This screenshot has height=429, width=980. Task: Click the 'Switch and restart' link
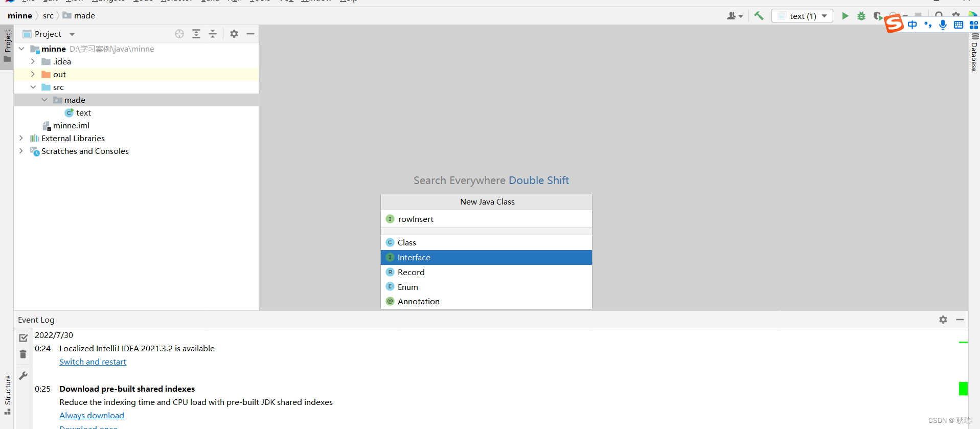tap(93, 362)
